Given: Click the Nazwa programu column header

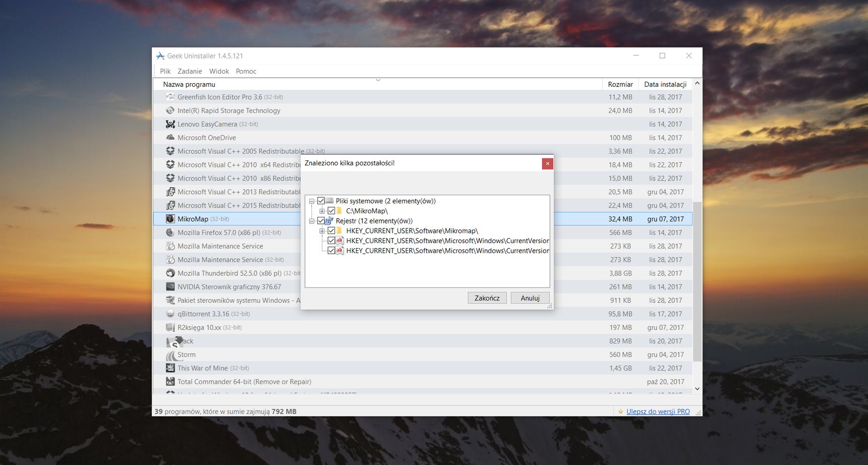Looking at the screenshot, I should pos(377,84).
